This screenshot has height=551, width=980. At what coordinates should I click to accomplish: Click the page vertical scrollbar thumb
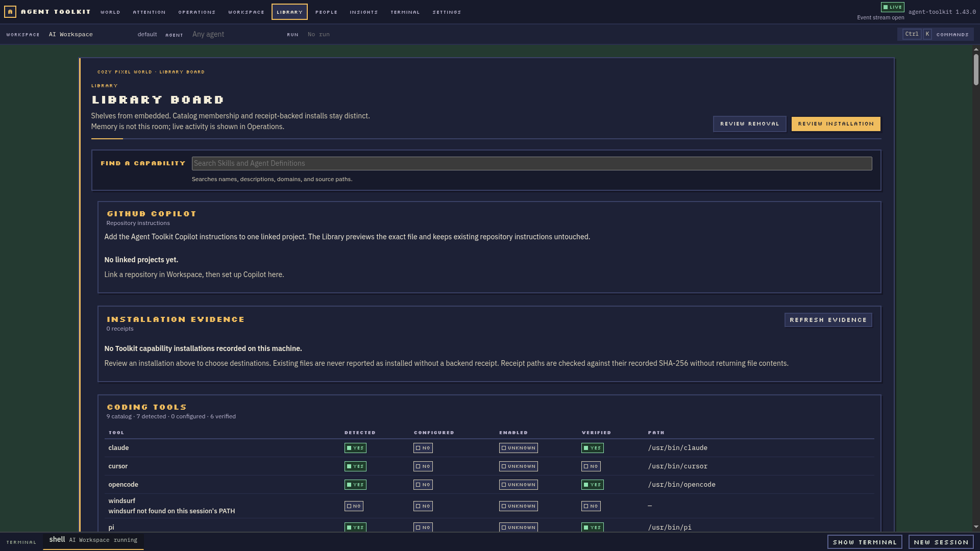click(976, 69)
